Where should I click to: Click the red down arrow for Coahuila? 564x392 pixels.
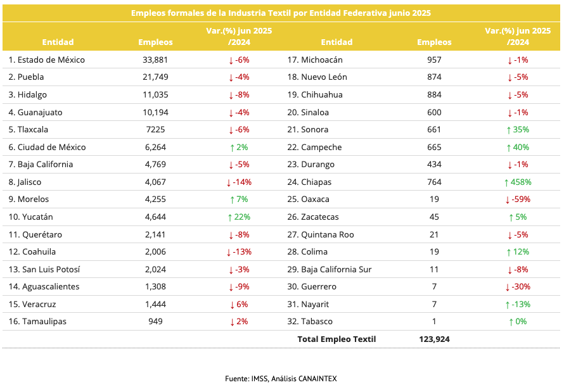pyautogui.click(x=229, y=252)
